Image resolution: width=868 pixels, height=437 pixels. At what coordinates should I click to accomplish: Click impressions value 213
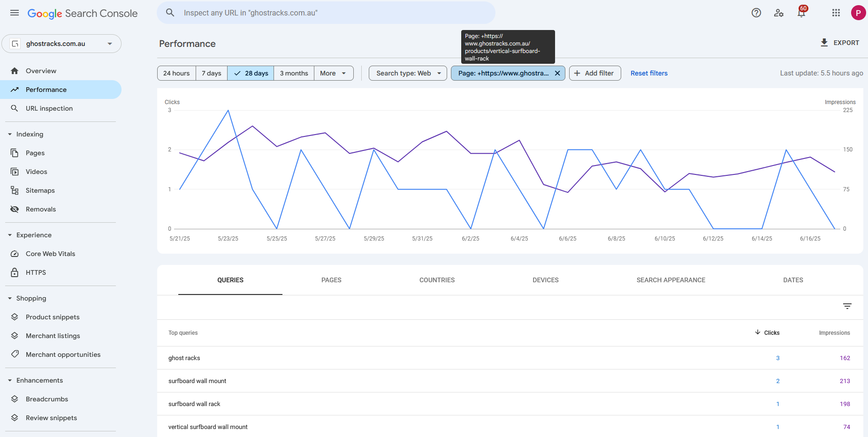tap(845, 381)
